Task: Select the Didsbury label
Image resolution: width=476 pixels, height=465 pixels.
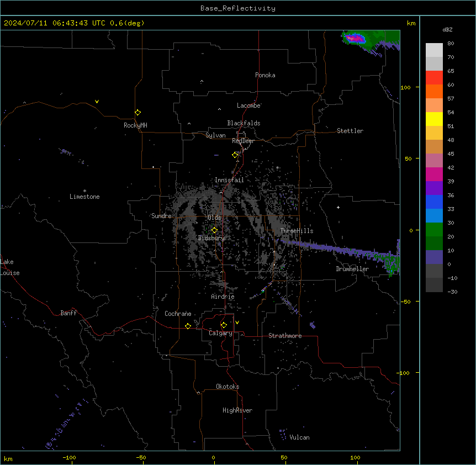Action: tap(211, 238)
